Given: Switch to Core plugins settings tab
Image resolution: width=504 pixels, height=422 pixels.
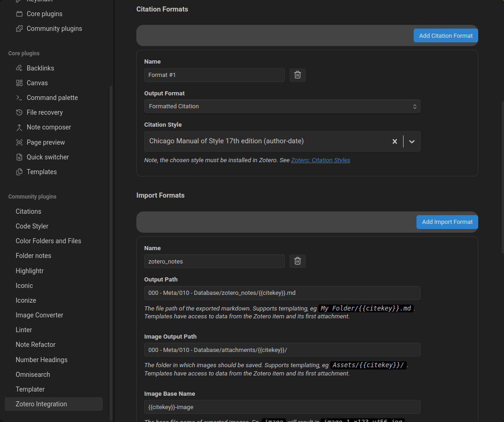Looking at the screenshot, I should click(44, 14).
